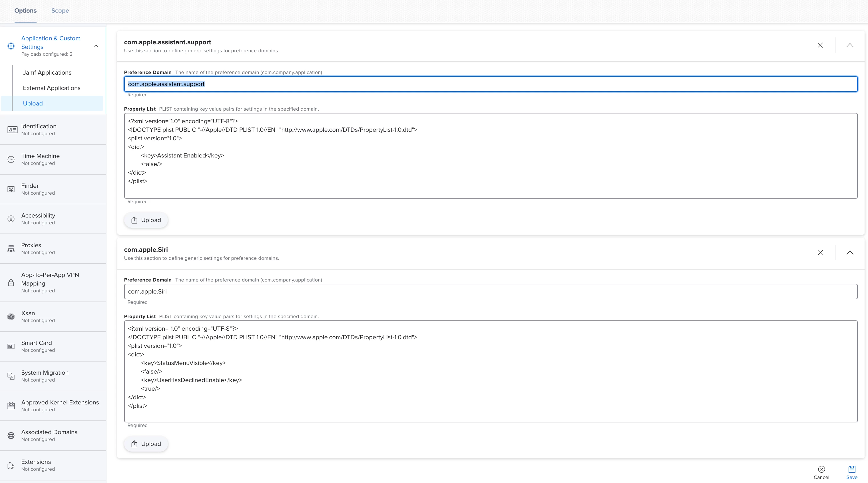Image resolution: width=868 pixels, height=483 pixels.
Task: Open External Applications submenu item
Action: click(52, 88)
